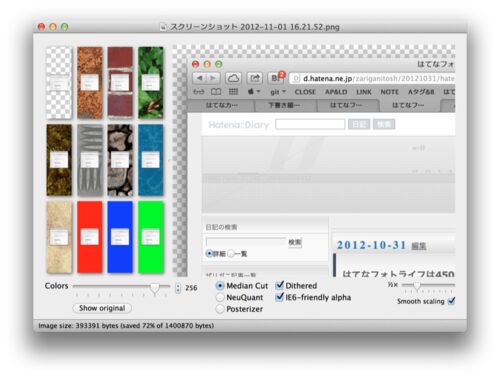Screen dimensions: 500x378
Task: Pick the stone rocks background thumbnail
Action: (x=120, y=160)
